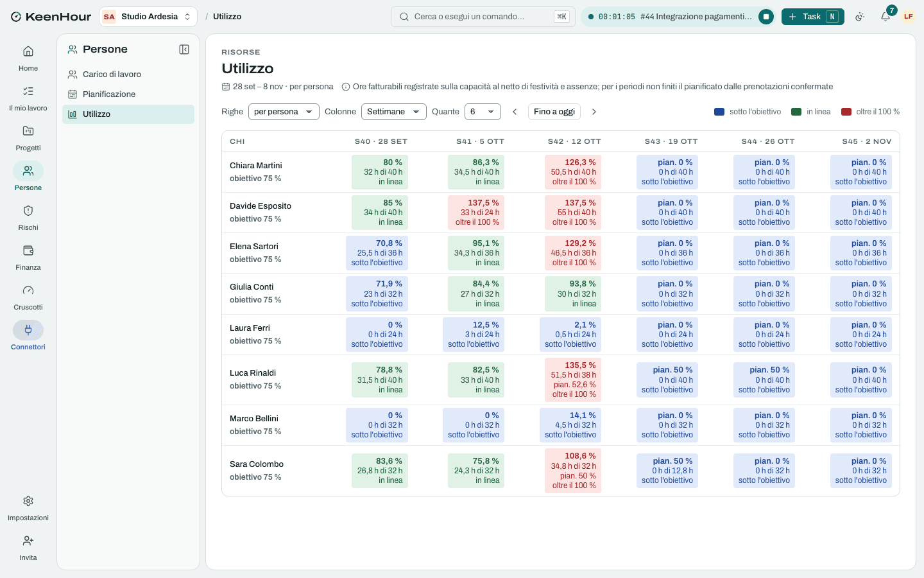Open Il mio lavoro checklist icon
Image resolution: width=924 pixels, height=578 pixels.
coord(28,91)
